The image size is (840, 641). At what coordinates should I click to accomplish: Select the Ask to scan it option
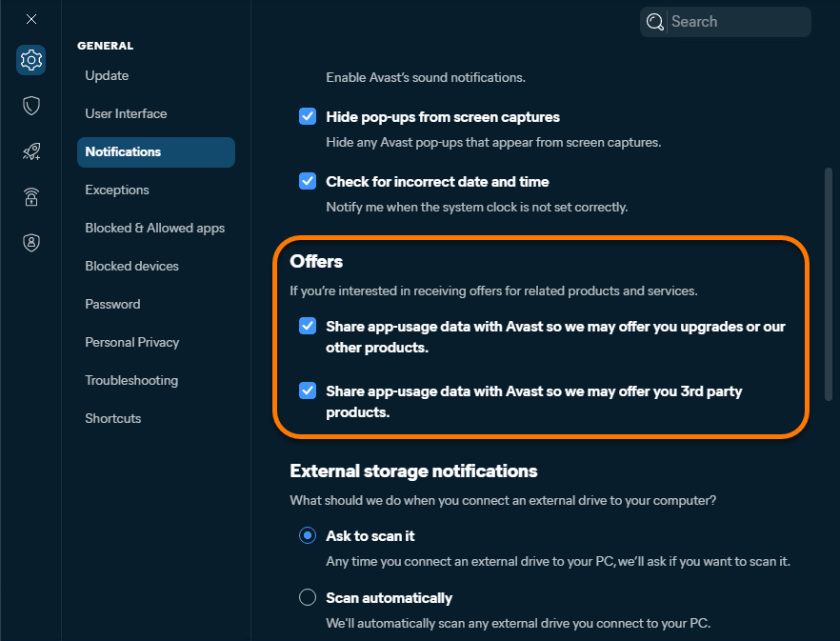click(308, 535)
